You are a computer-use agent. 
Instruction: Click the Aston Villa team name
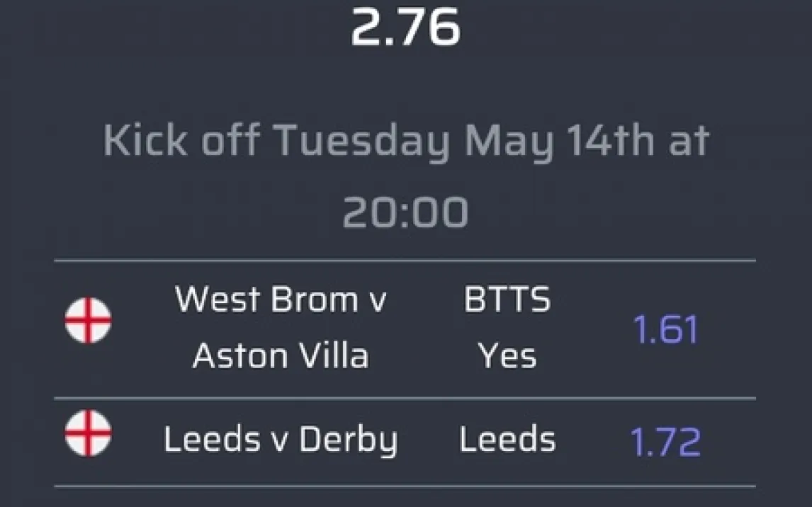tap(281, 355)
